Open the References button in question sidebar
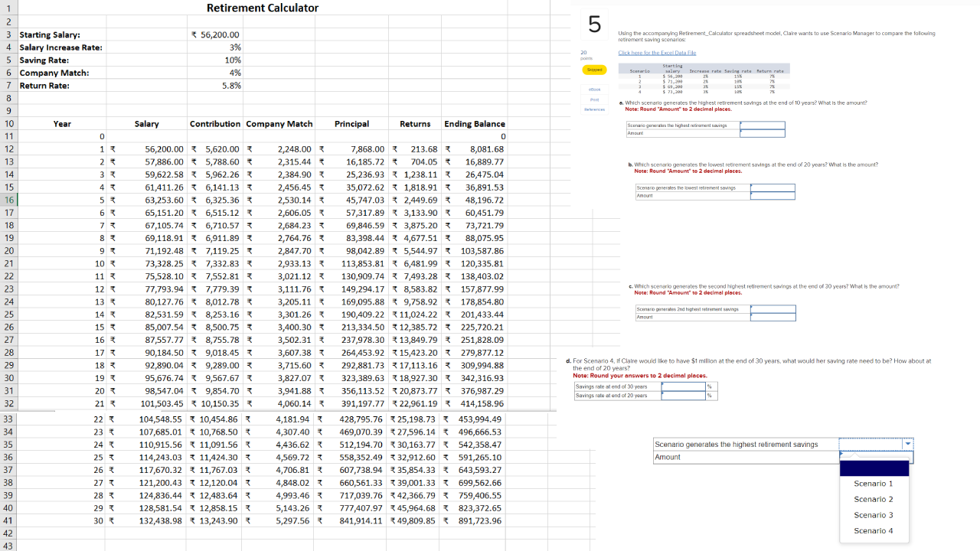980x551 pixels. pyautogui.click(x=594, y=109)
